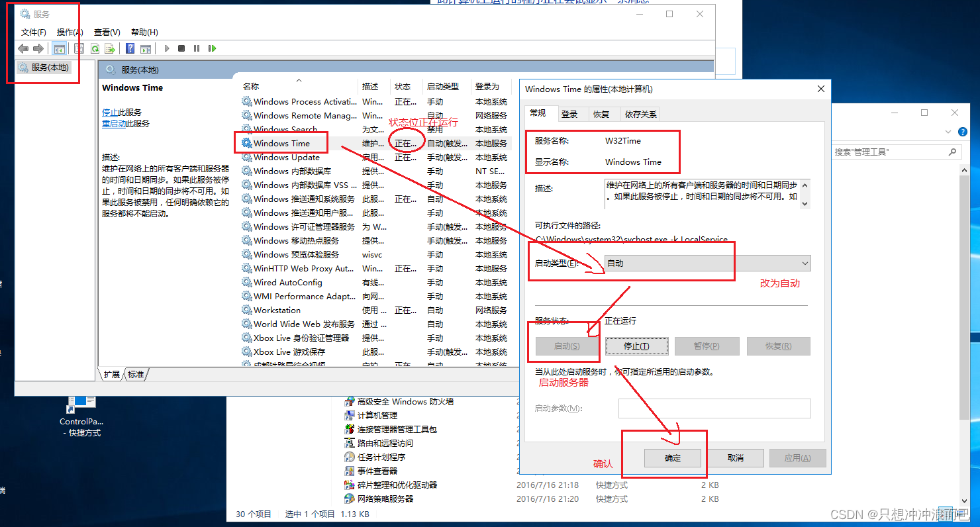Click the 停止 this service link
This screenshot has height=527, width=980.
(110, 113)
